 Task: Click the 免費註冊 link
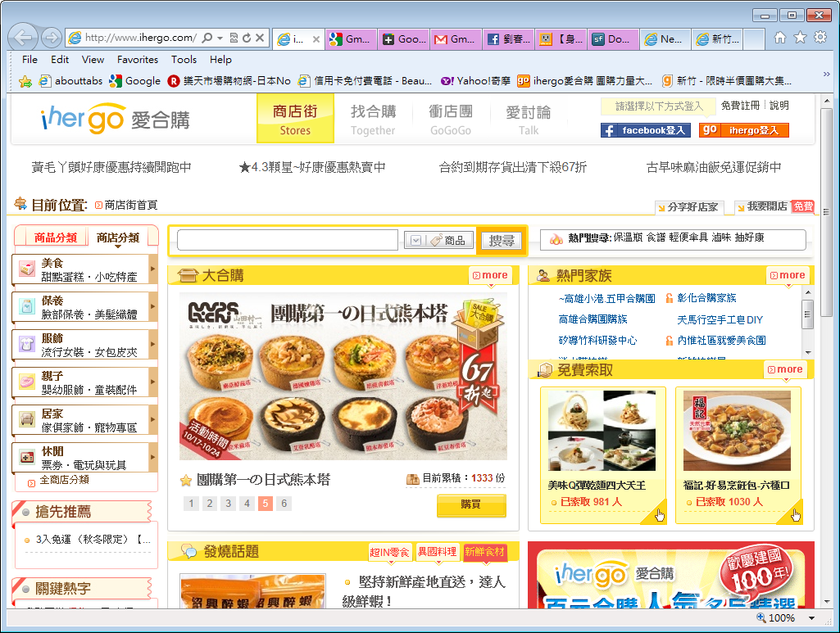click(740, 106)
